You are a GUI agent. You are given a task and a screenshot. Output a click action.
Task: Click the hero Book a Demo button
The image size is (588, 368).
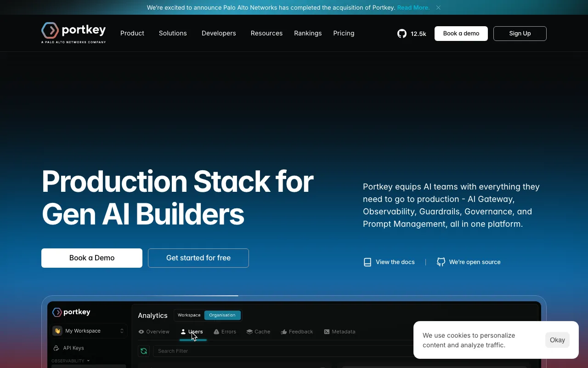92,258
